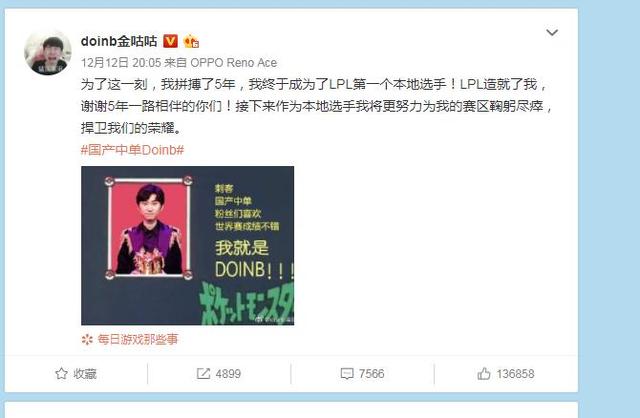Open reposts count 4899
640x418 pixels.
(228, 374)
